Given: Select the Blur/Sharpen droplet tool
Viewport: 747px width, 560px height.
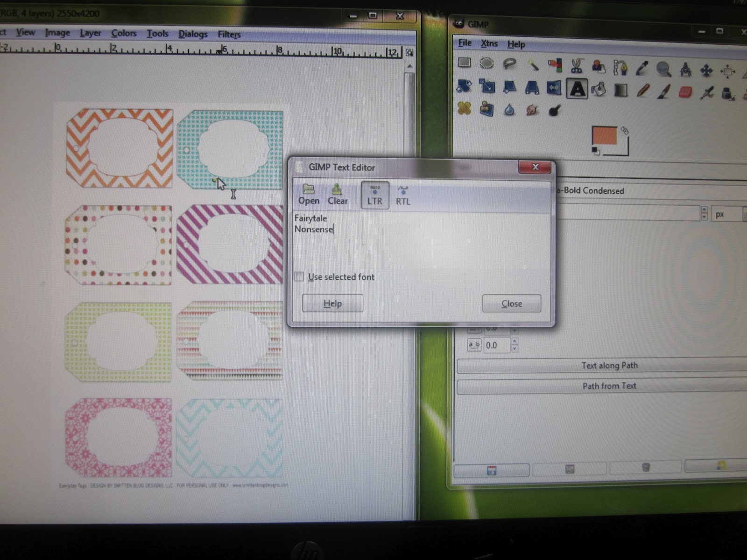Looking at the screenshot, I should tap(509, 110).
